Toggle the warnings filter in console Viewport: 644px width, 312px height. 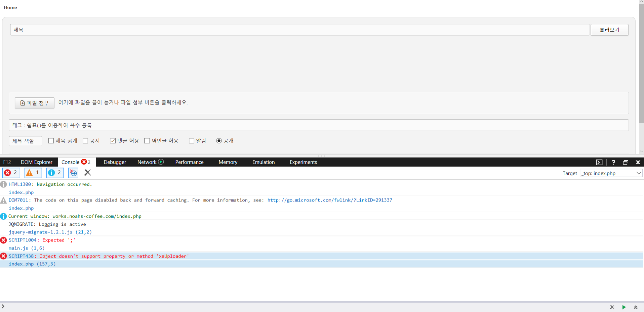click(x=33, y=173)
